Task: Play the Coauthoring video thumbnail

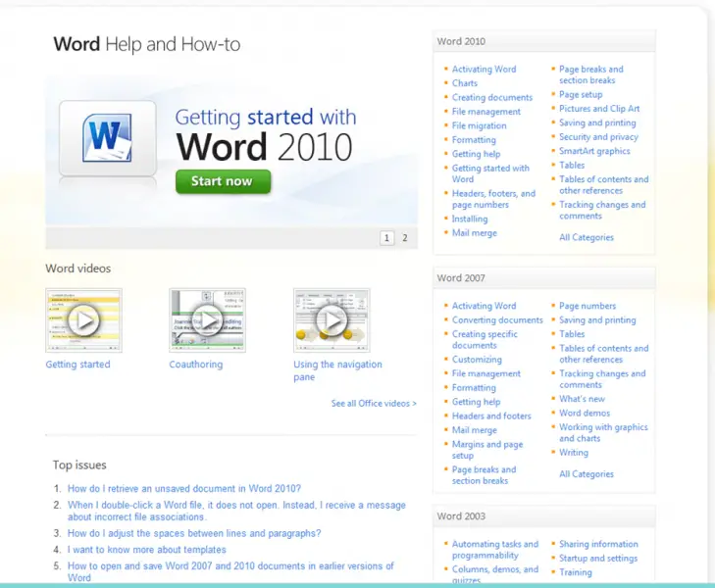Action: pyautogui.click(x=208, y=320)
